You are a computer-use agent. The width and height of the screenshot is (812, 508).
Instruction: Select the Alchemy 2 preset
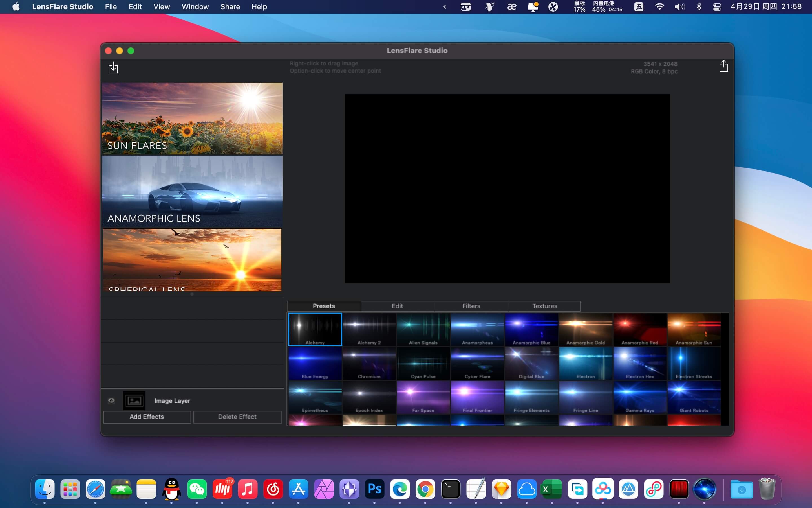(x=369, y=329)
